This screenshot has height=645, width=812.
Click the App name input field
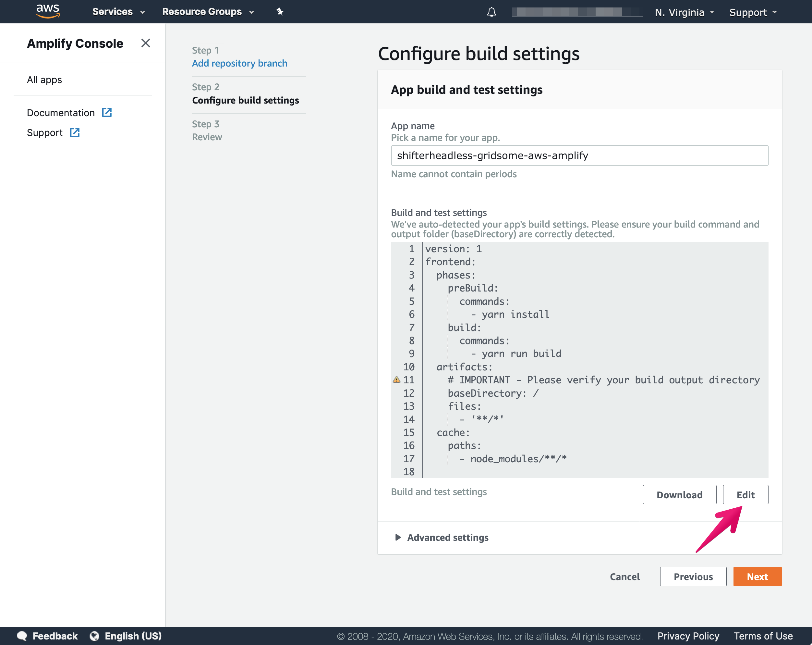tap(580, 155)
